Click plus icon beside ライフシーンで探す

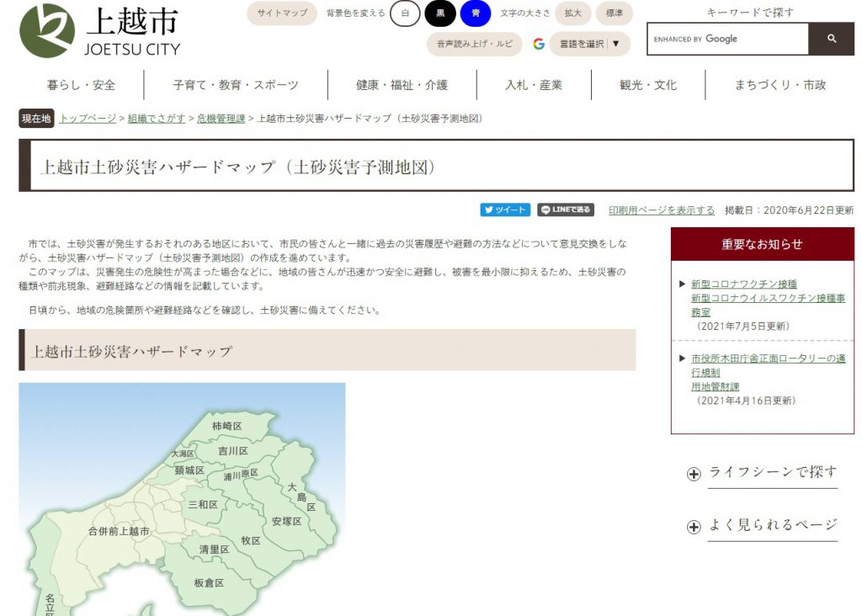click(x=694, y=474)
